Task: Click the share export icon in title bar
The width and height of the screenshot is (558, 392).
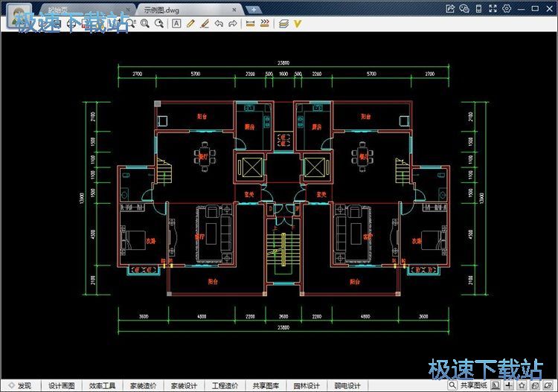Action: point(450,8)
